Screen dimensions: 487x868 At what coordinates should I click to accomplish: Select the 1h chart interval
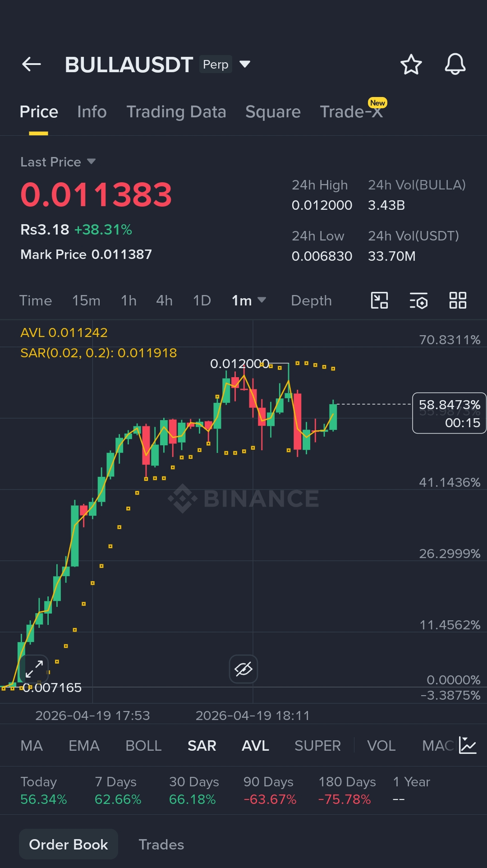click(129, 300)
